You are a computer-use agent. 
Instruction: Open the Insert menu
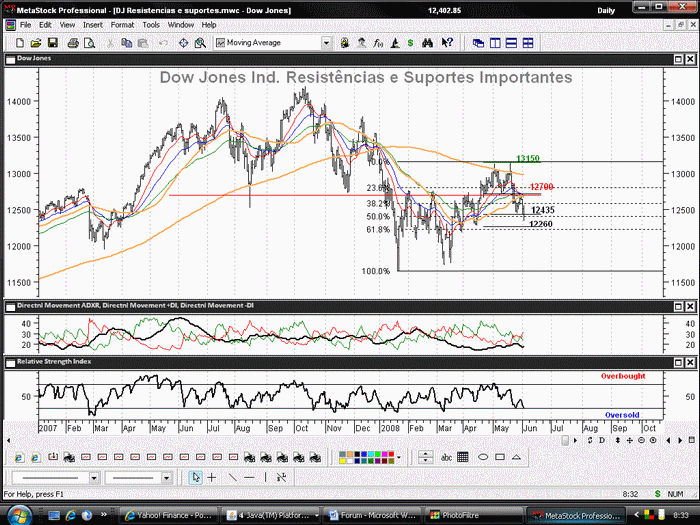pyautogui.click(x=93, y=25)
